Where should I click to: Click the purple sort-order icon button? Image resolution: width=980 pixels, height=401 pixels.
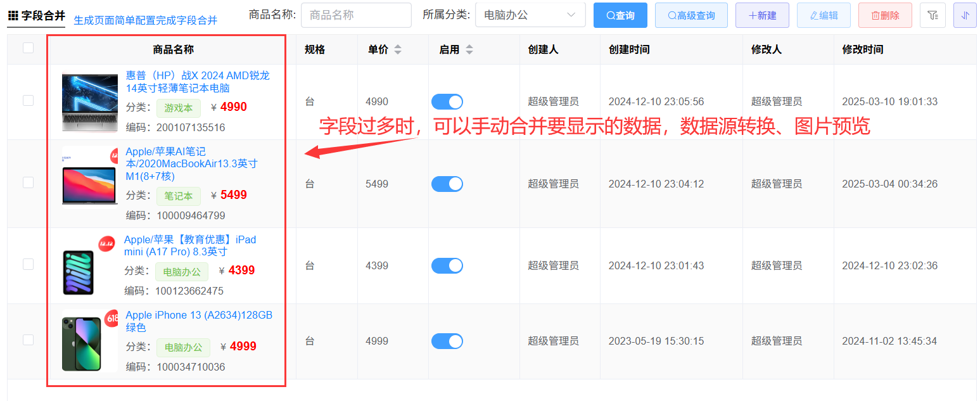(965, 15)
